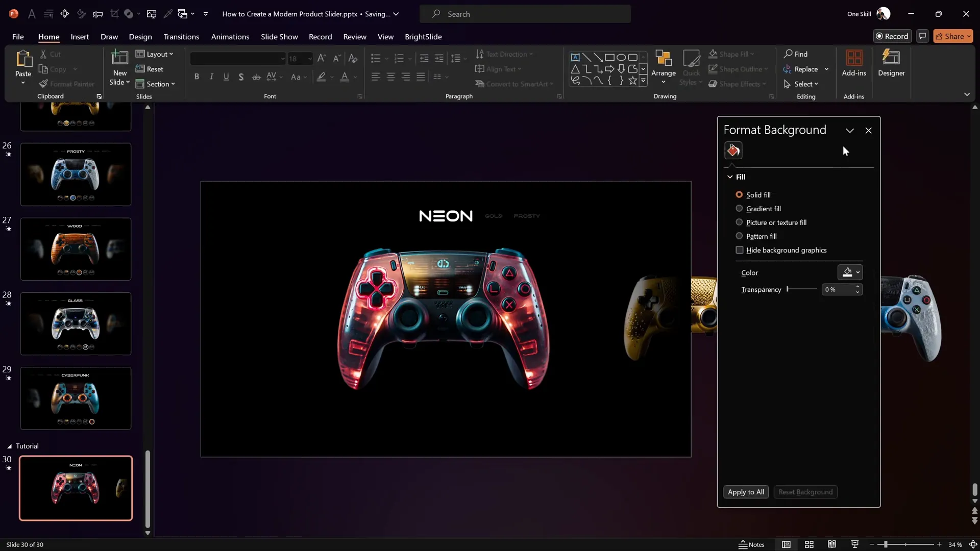The image size is (980, 551).
Task: Select the Gradient fill radio option
Action: (x=739, y=208)
